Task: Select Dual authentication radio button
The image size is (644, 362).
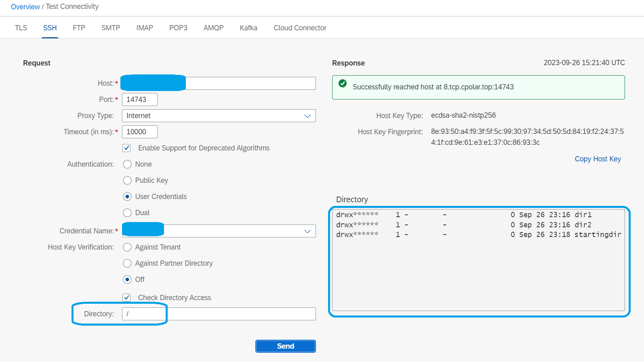Action: pyautogui.click(x=127, y=213)
